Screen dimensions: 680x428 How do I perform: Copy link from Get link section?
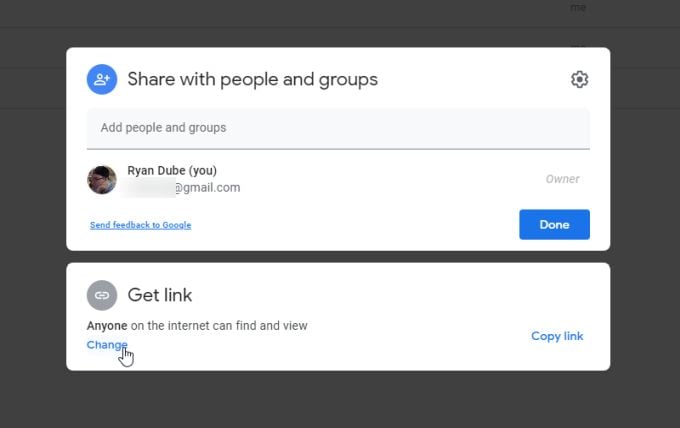(557, 336)
